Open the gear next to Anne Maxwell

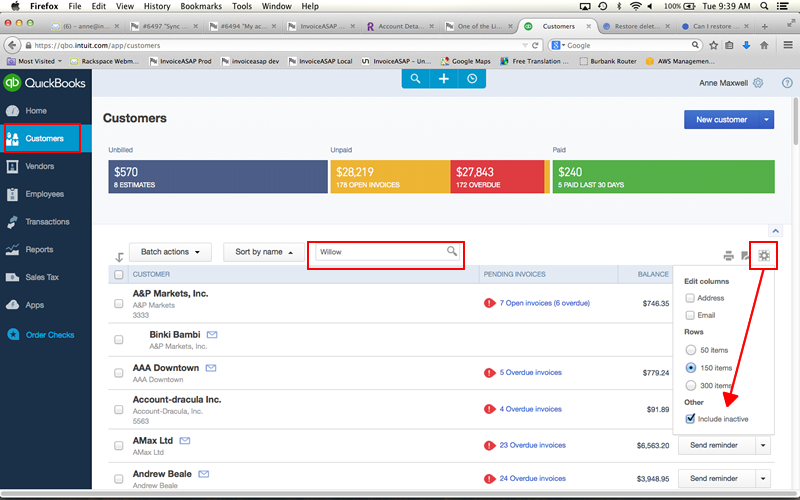point(758,83)
